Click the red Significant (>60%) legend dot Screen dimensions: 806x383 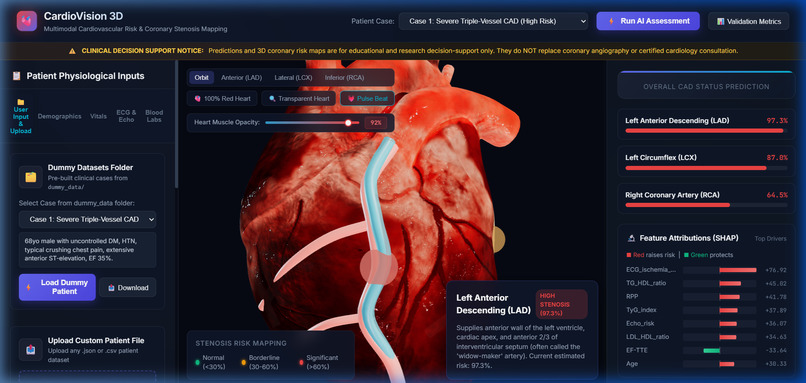(x=301, y=362)
